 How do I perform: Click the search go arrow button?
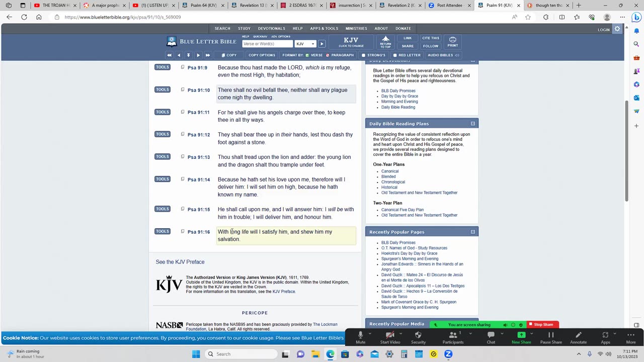[321, 44]
